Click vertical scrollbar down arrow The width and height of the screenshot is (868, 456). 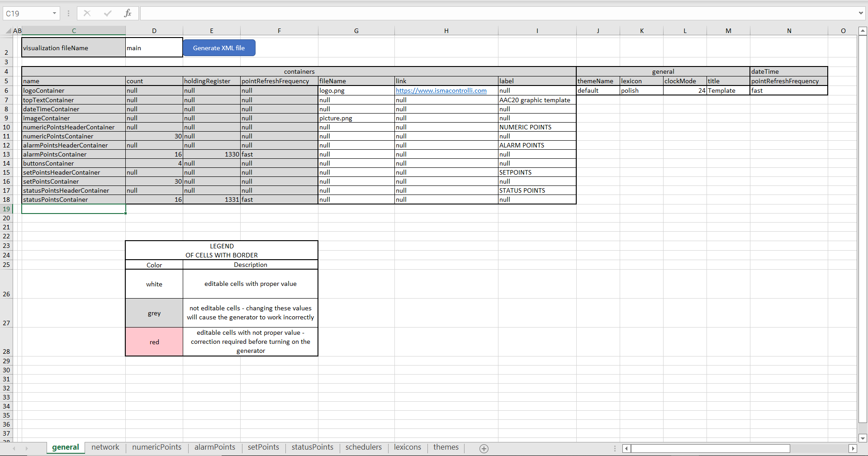pyautogui.click(x=863, y=438)
